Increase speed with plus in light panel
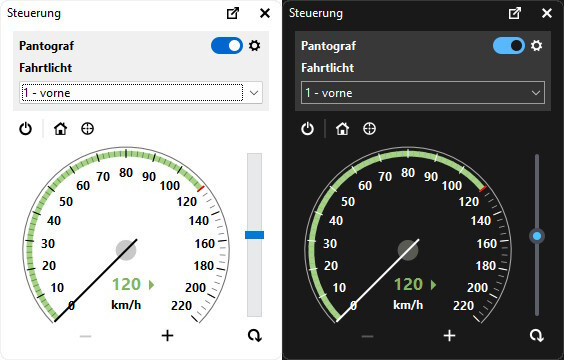 (x=167, y=336)
